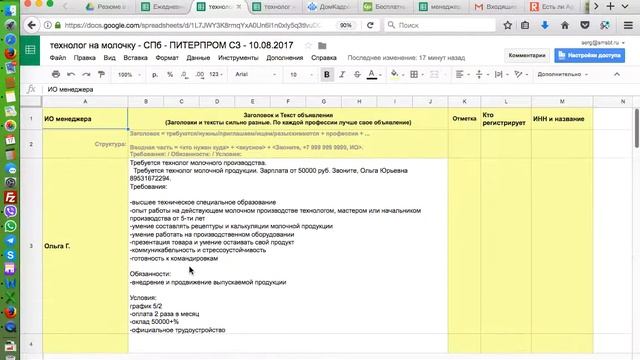640x360 pixels.
Task: Open text rotation dropdown
Action: tap(521, 74)
